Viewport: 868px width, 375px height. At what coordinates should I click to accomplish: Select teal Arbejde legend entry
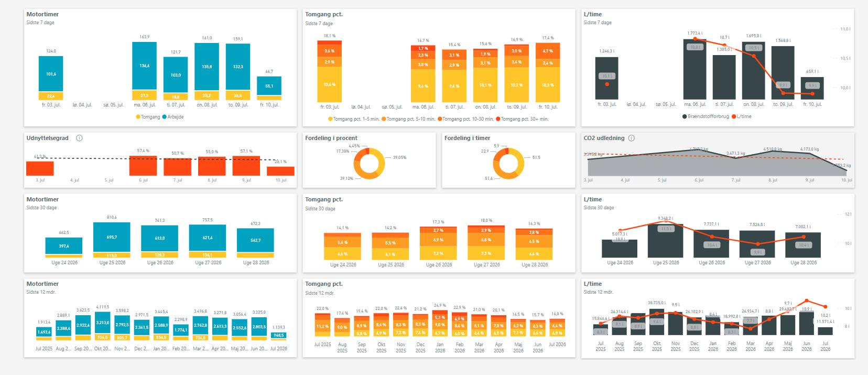pos(173,117)
